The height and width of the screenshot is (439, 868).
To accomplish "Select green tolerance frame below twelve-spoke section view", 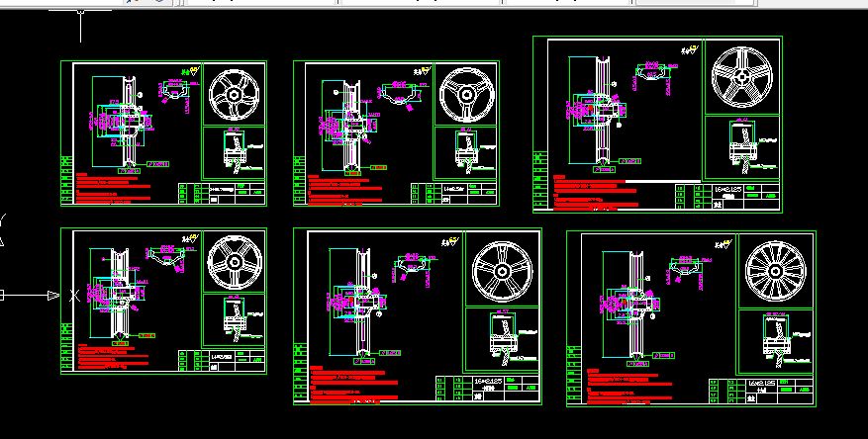I will [637, 363].
